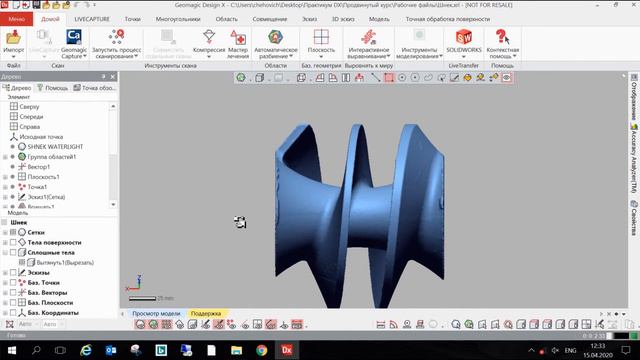The width and height of the screenshot is (640, 360).
Task: Switch to the Помощь panel tab
Action: point(53,88)
